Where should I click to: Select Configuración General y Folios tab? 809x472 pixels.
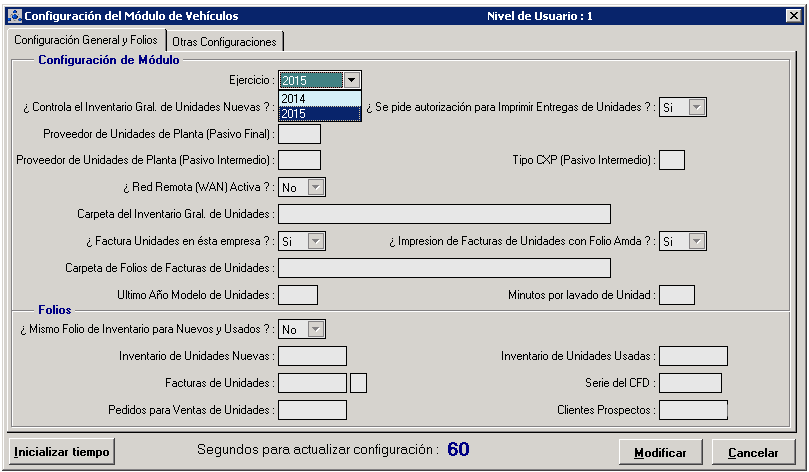[x=85, y=41]
